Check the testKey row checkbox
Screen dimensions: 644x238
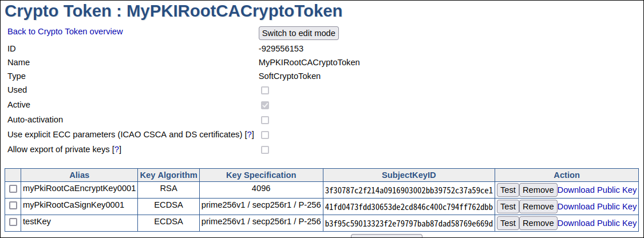point(13,223)
